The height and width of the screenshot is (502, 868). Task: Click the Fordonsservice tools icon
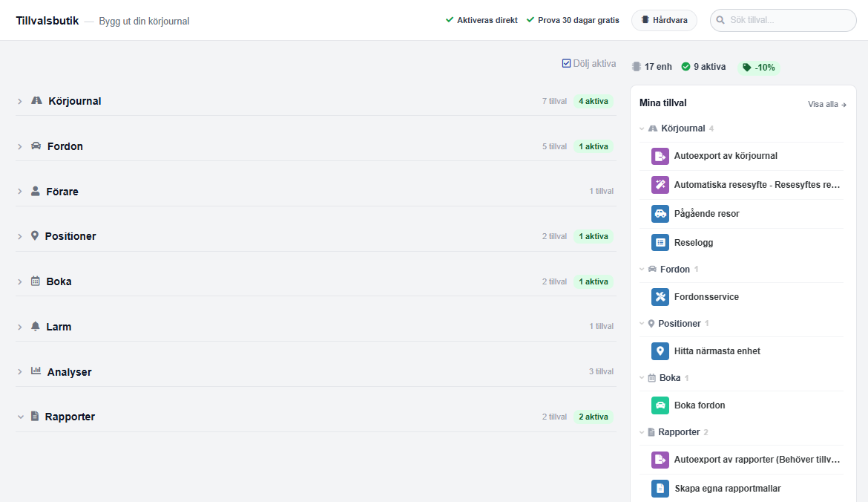pos(660,297)
